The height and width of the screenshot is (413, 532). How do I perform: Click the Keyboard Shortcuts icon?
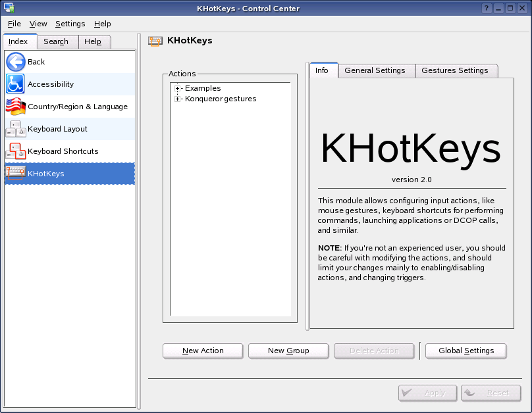tap(16, 151)
